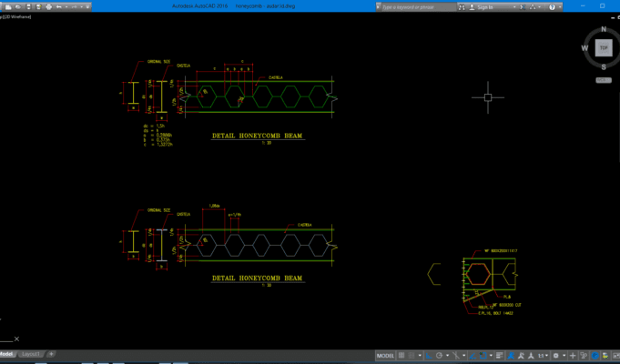Screen dimensions: 620x364
Task: Switch to the Layout1 tab
Action: click(31, 354)
